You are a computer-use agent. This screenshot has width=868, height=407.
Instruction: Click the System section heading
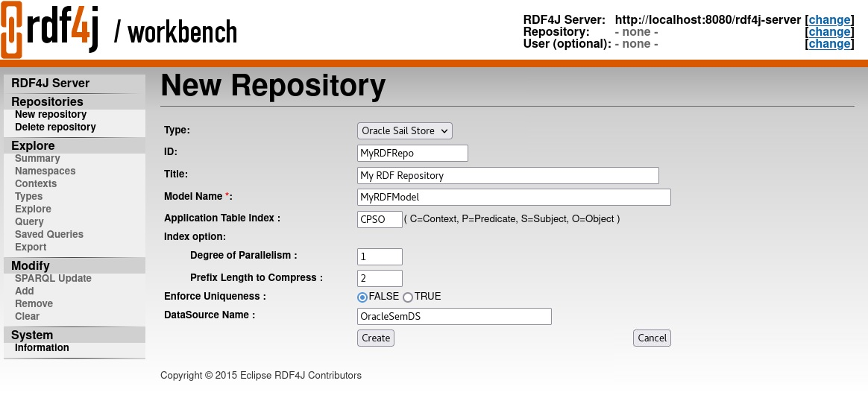(32, 335)
